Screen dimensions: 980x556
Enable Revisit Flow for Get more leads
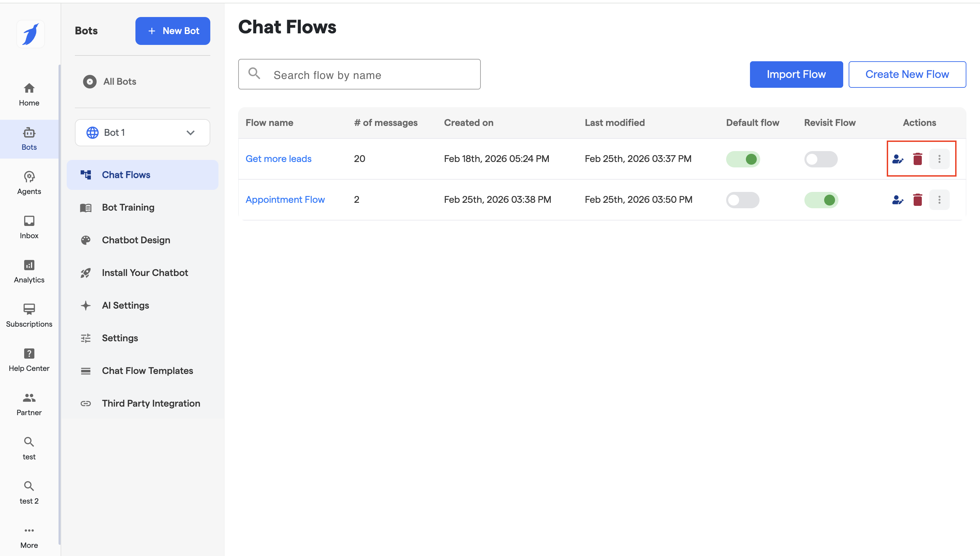coord(821,159)
